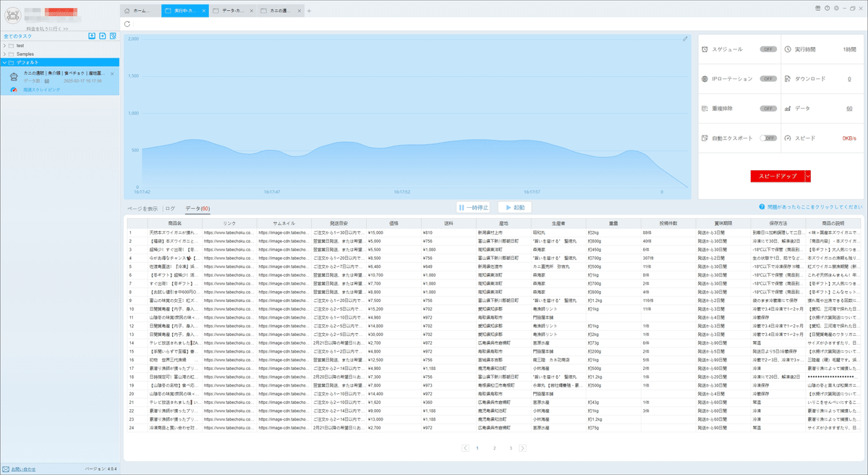Go to previous page arrow in pagination
The height and width of the screenshot is (475, 868).
(465, 448)
